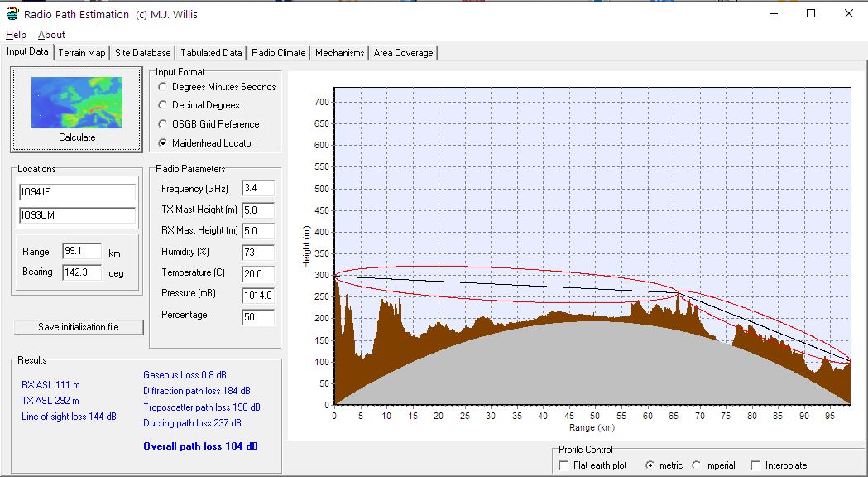Go to the Radio Climate tab

pyautogui.click(x=278, y=53)
